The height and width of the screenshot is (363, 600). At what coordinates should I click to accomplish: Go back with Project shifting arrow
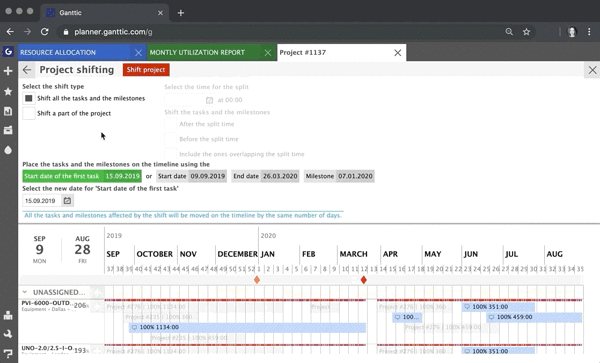click(27, 70)
